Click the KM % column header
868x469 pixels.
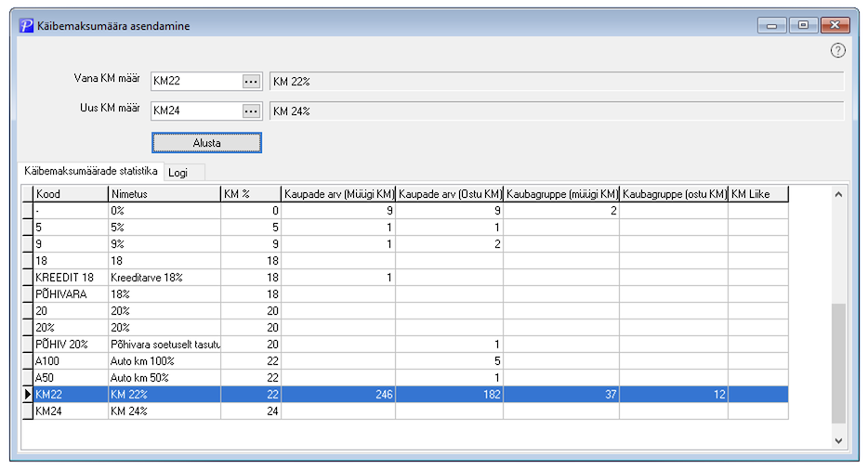[251, 194]
